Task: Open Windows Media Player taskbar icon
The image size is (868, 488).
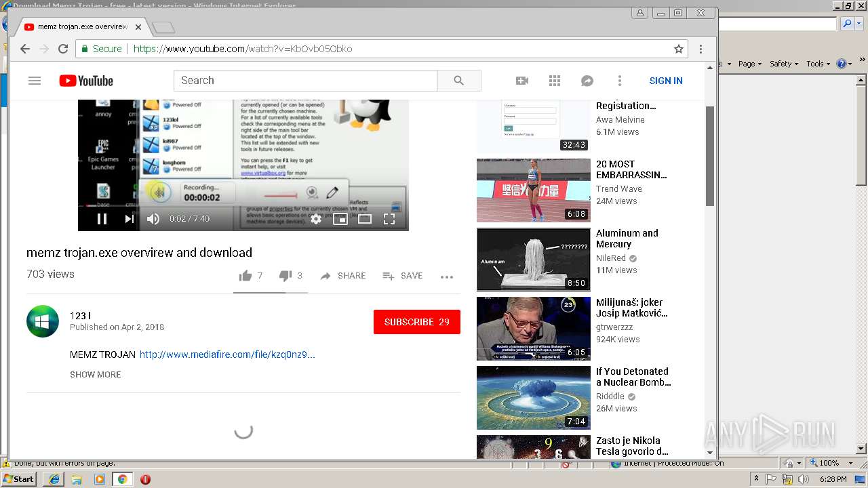Action: click(x=100, y=479)
